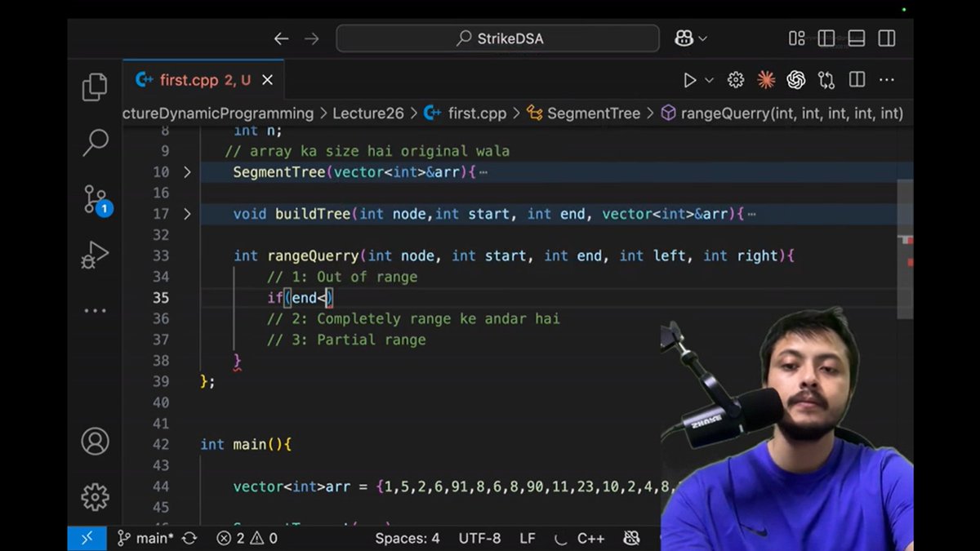This screenshot has width=980, height=551.
Task: Change the LF end of line sequence
Action: click(528, 538)
